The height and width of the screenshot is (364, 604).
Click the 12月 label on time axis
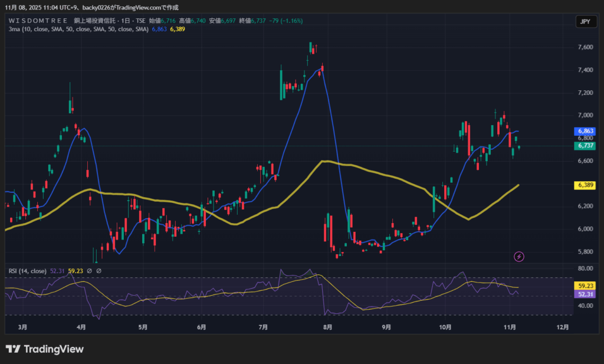(562, 327)
